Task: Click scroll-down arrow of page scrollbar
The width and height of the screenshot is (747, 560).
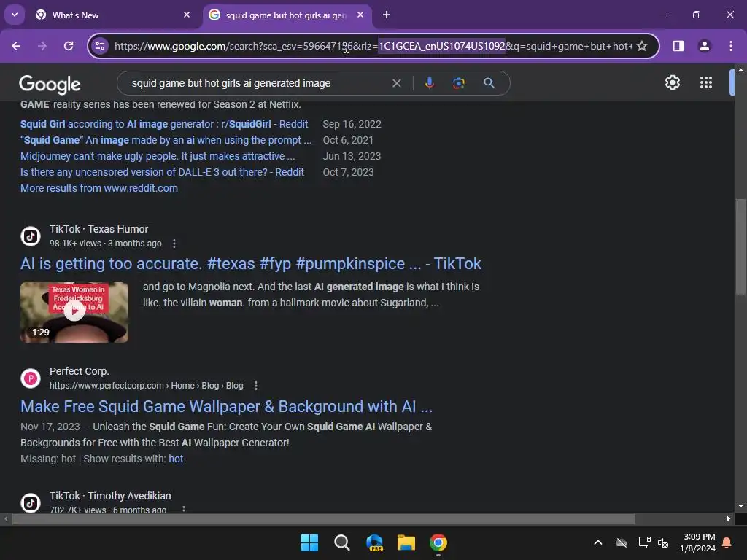Action: (740, 506)
